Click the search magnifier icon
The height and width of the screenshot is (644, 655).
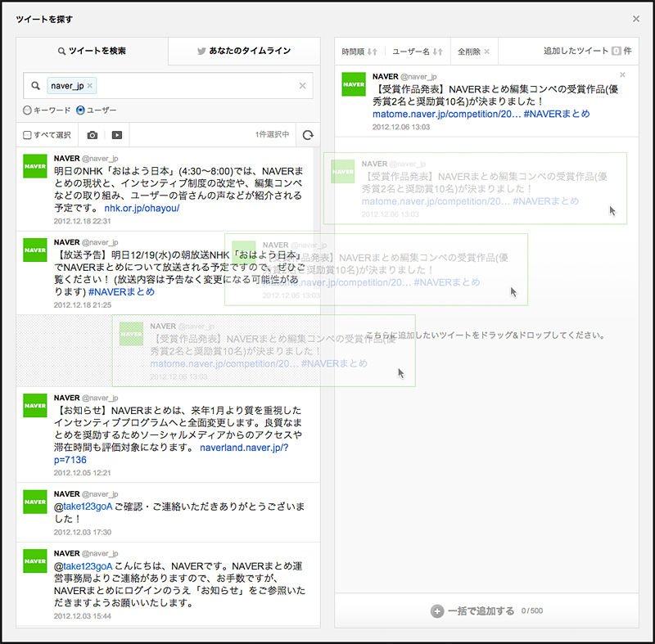pos(36,86)
